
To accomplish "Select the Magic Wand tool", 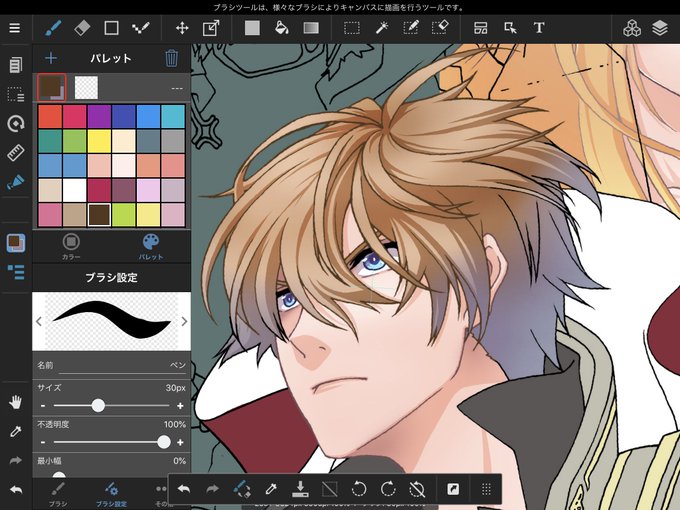I will click(382, 29).
